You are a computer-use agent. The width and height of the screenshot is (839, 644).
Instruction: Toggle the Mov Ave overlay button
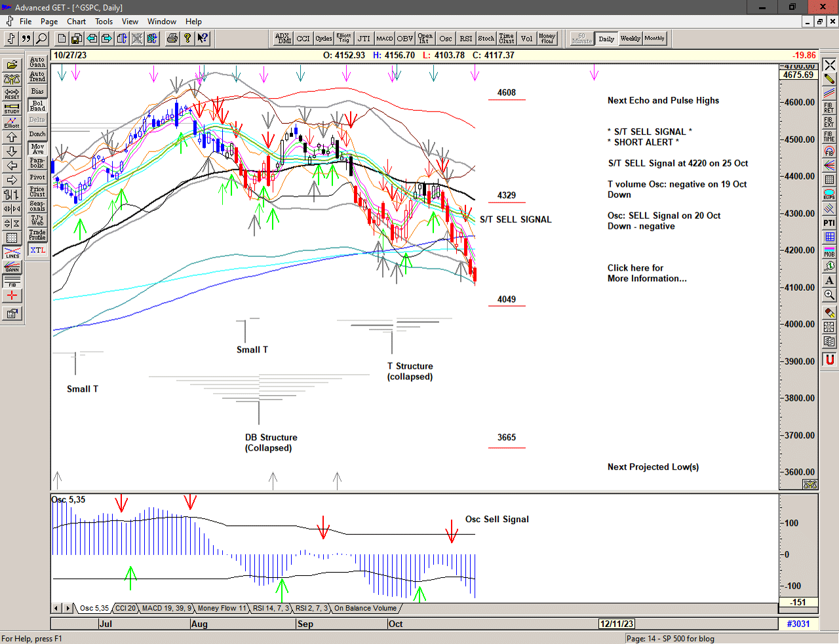coord(37,149)
